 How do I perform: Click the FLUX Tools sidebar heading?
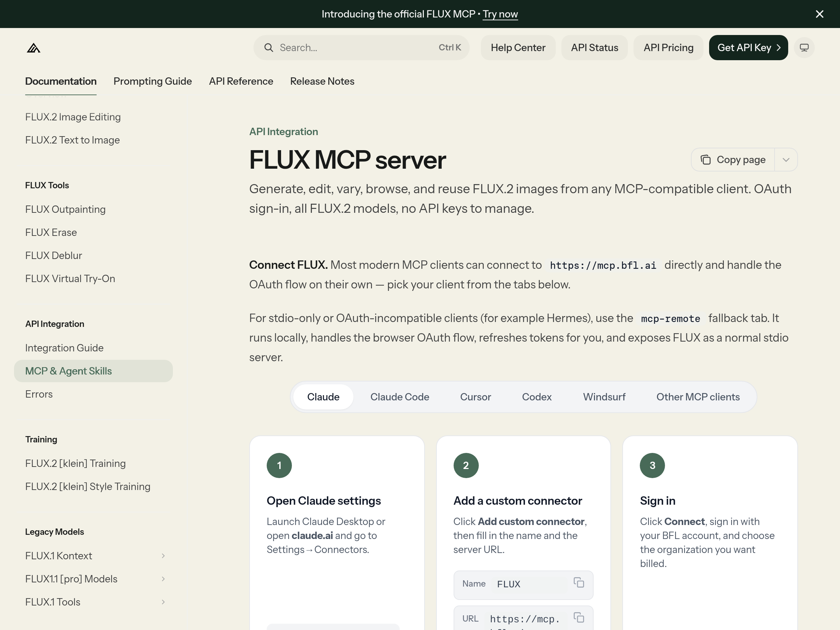(47, 185)
